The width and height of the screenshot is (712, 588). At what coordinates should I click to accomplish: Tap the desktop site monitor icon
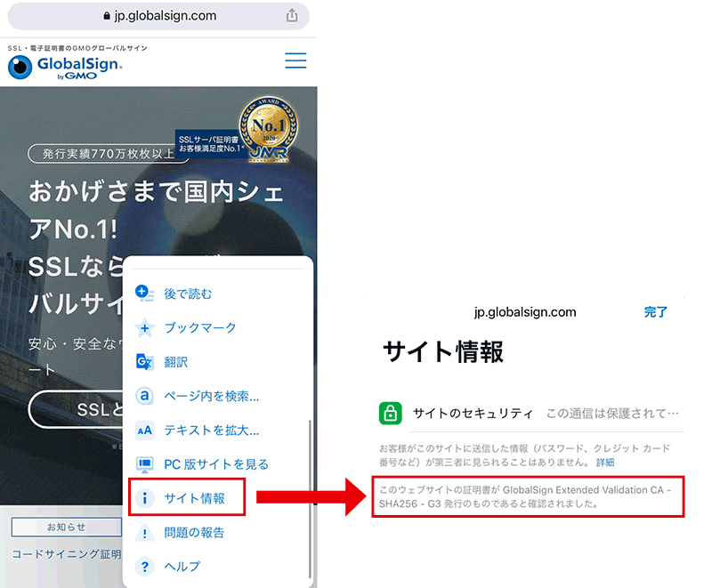click(x=144, y=464)
